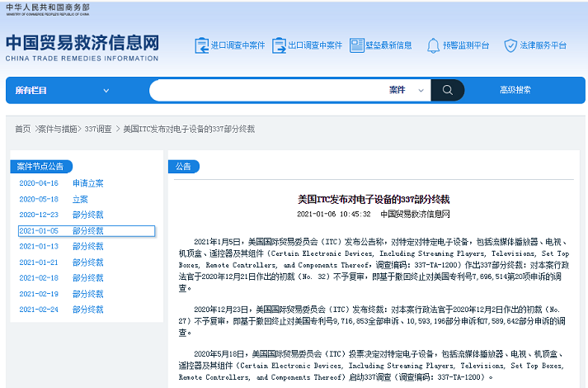Click the last breadcrumb 美国ITC发布对电子设备的337部分终裁
Screen dimensions: 588x388
click(189, 129)
